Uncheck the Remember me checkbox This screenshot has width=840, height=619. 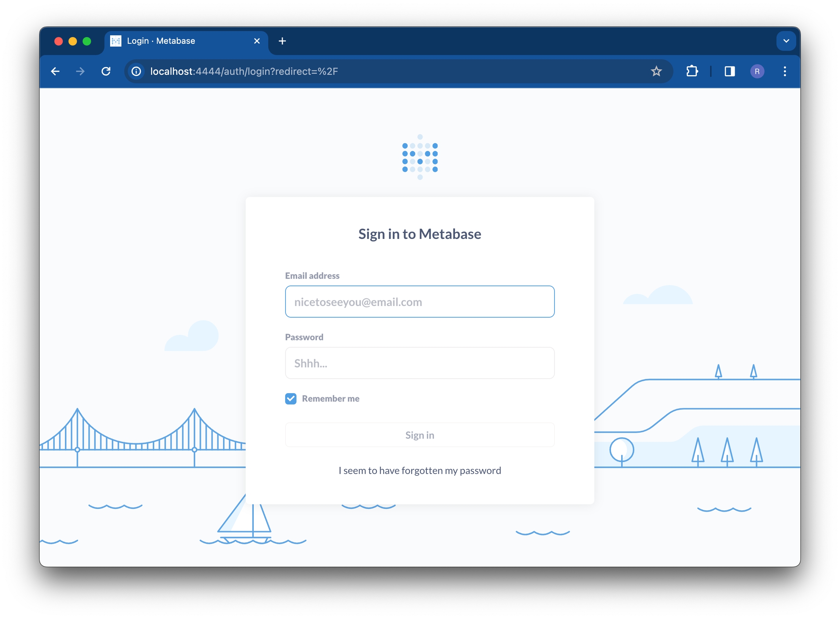coord(291,398)
